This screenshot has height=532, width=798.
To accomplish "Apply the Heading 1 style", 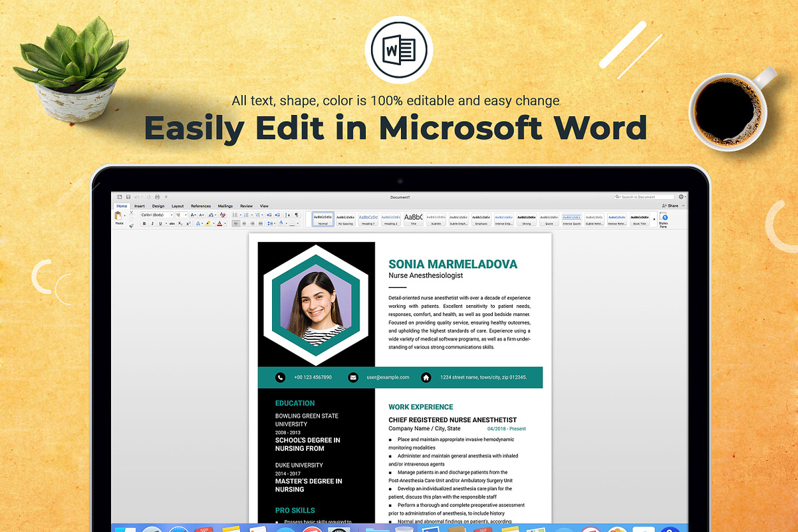I will pyautogui.click(x=368, y=219).
